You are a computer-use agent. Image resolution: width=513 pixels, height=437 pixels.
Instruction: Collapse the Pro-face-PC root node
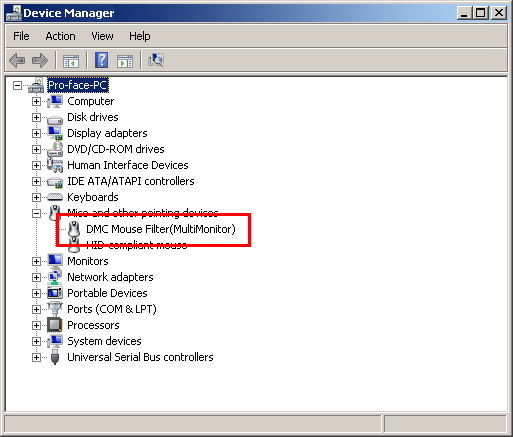click(x=17, y=86)
